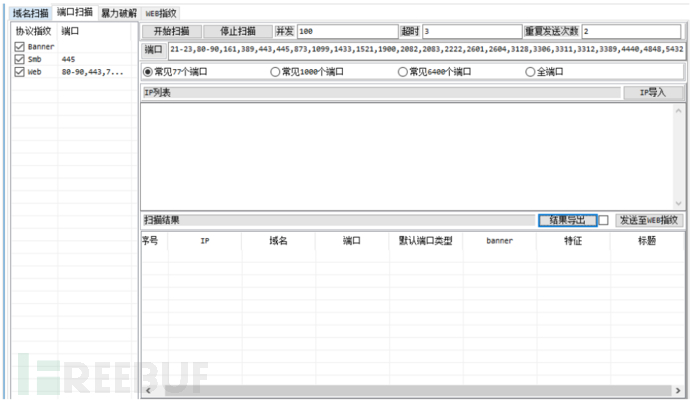Viewport: 690px width, 402px height.
Task: Click the 并发 input field with 100
Action: [348, 31]
